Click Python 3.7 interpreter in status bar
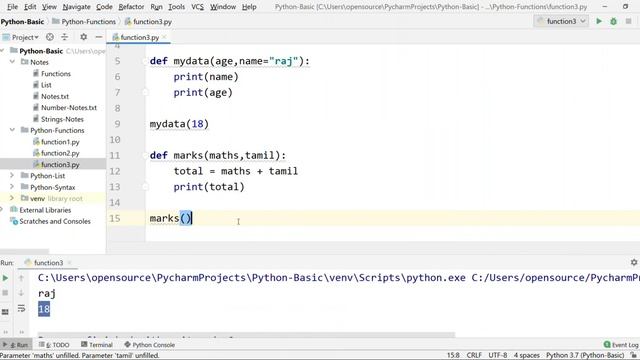 click(585, 355)
